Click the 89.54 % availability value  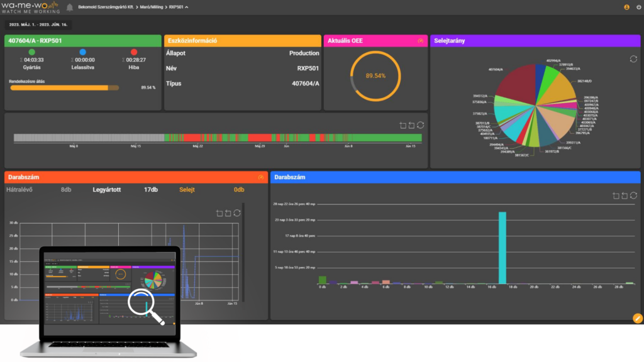point(148,87)
